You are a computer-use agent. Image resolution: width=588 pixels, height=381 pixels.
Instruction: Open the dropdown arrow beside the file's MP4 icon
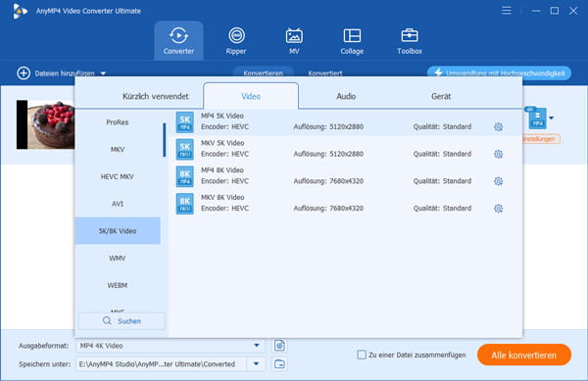click(x=551, y=118)
